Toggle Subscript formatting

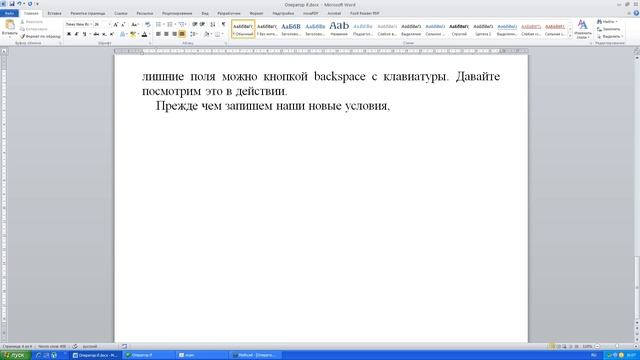pyautogui.click(x=104, y=34)
